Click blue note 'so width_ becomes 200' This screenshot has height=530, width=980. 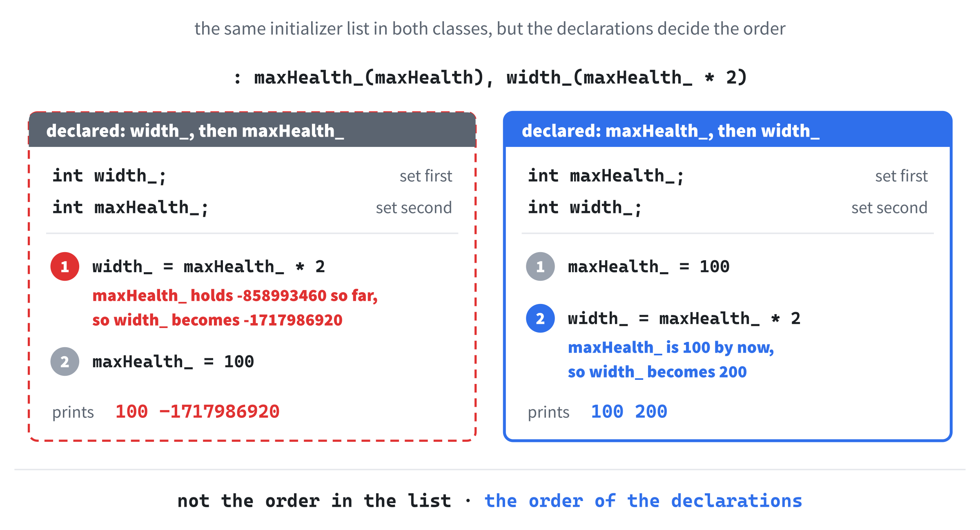[657, 372]
